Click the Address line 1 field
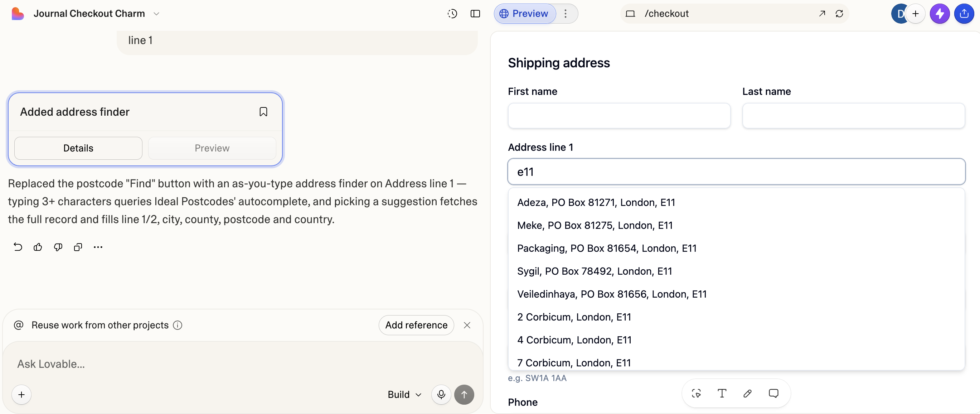Viewport: 980px width, 414px height. click(736, 172)
